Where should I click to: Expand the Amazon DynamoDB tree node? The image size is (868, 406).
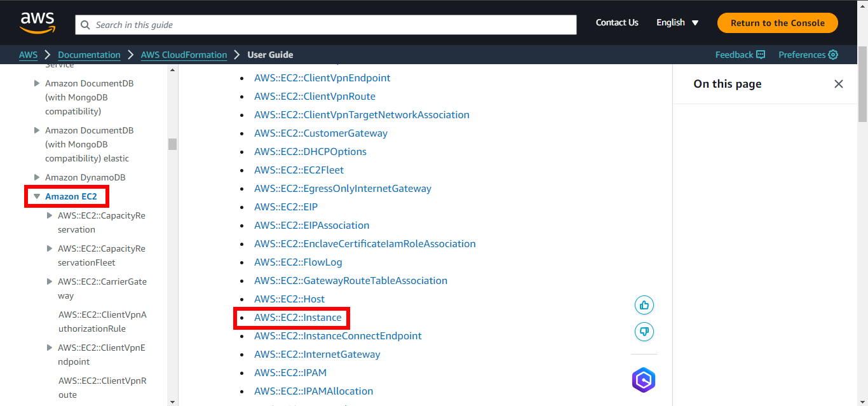(37, 178)
